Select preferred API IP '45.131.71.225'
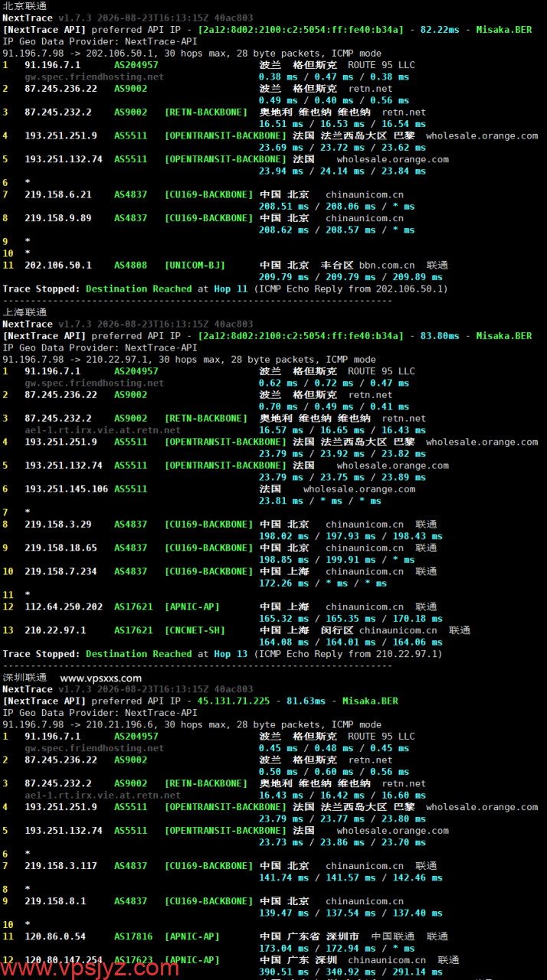Viewport: 547px width, 980px height. pos(234,701)
